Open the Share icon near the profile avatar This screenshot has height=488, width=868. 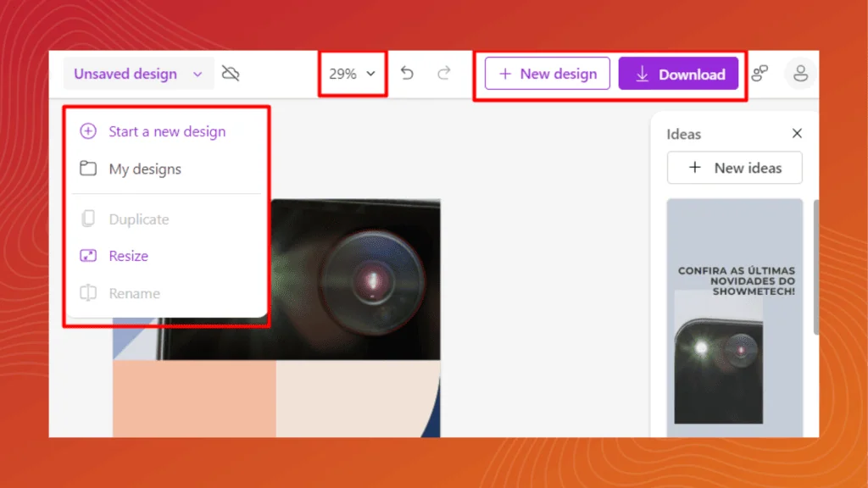[x=760, y=74]
